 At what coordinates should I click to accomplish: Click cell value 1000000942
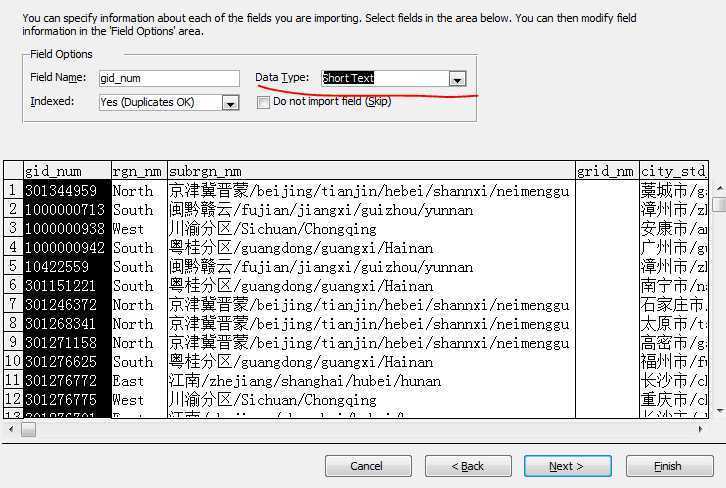click(x=67, y=247)
